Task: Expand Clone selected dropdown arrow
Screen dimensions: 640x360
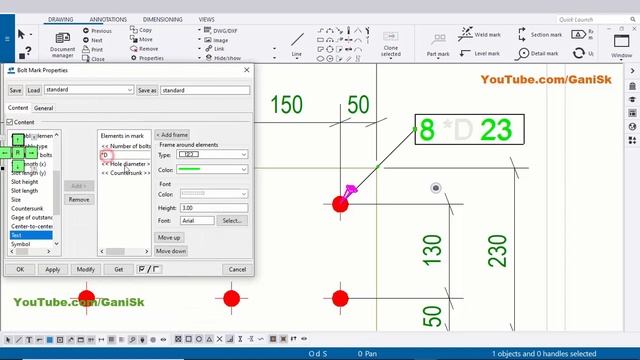Action: (391, 59)
